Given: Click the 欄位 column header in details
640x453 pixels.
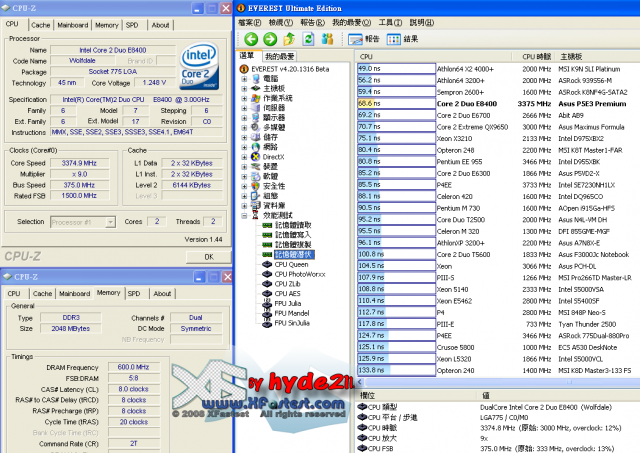Looking at the screenshot, I should 416,395.
